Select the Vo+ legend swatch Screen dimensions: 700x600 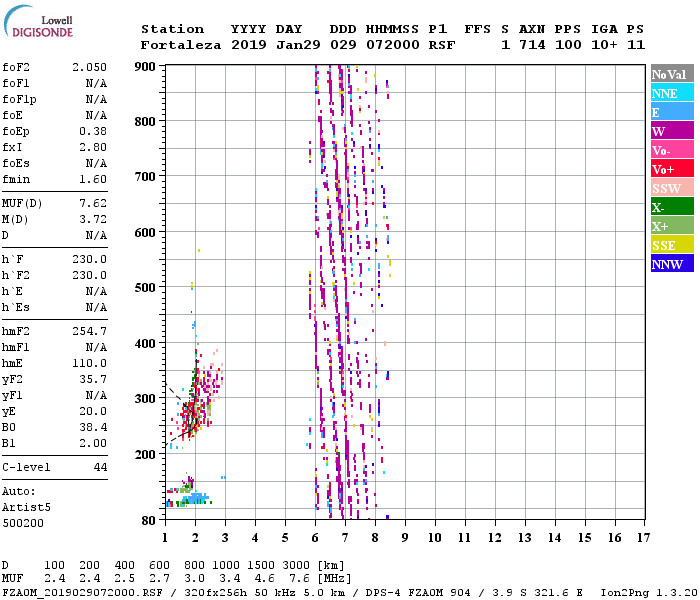point(672,169)
